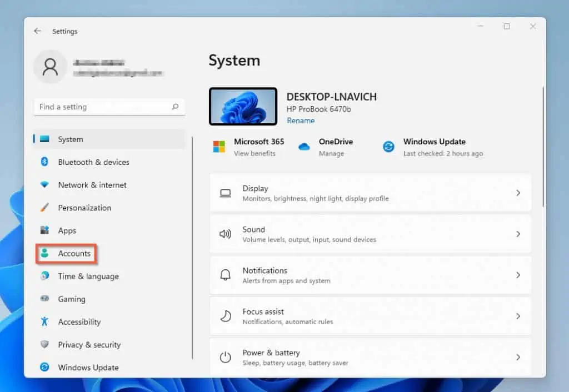Select Time & language in sidebar
The image size is (569, 392).
pyautogui.click(x=88, y=276)
